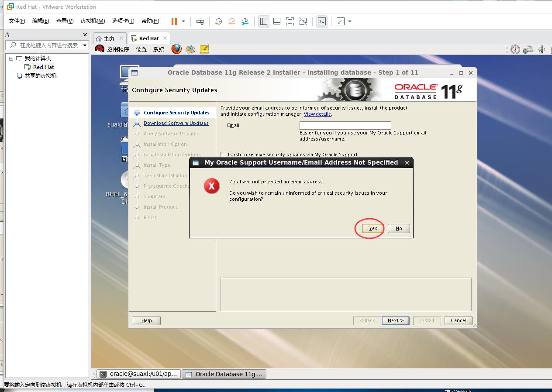Select Red Hat VM in library tree

[44, 67]
